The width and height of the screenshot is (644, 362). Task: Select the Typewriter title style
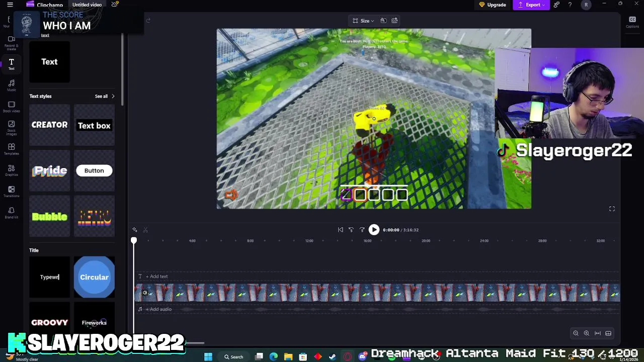(49, 277)
